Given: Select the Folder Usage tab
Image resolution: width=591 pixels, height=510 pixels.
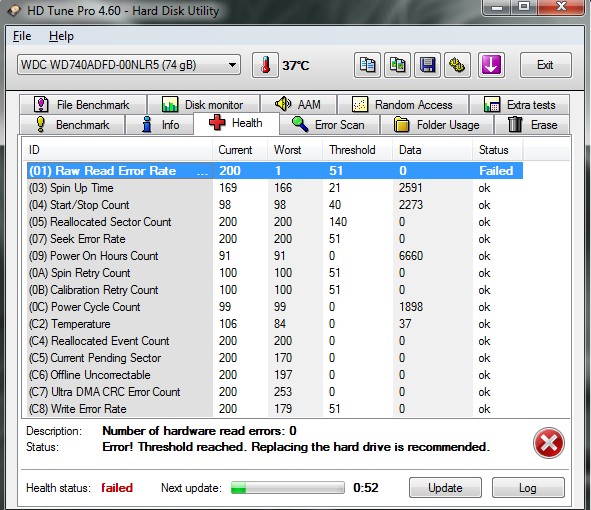Looking at the screenshot, I should click(437, 125).
